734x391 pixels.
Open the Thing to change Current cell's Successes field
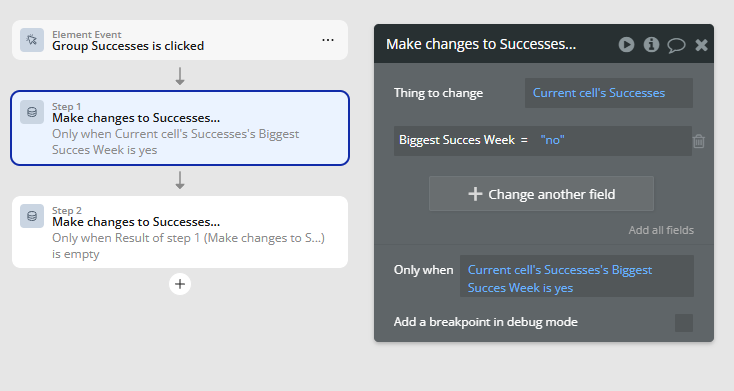[609, 93]
